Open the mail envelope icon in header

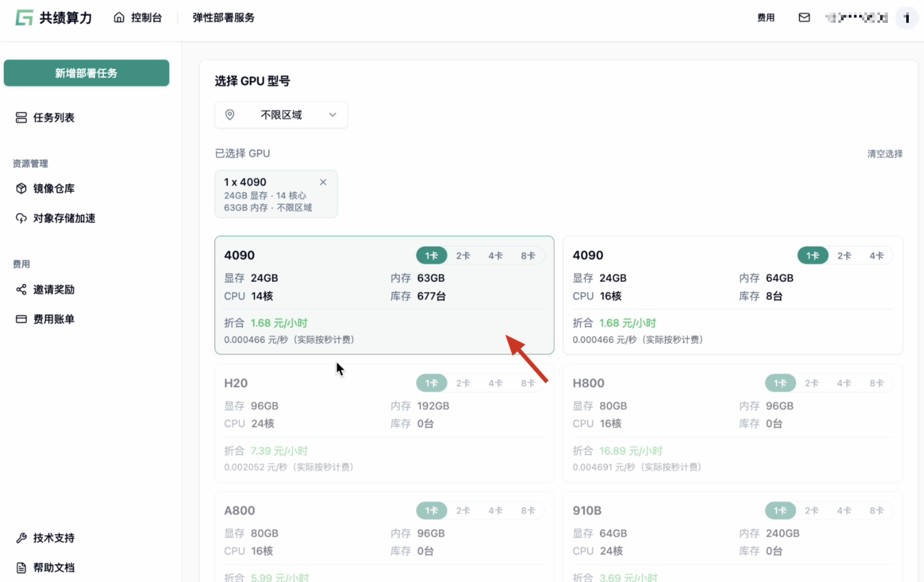804,17
